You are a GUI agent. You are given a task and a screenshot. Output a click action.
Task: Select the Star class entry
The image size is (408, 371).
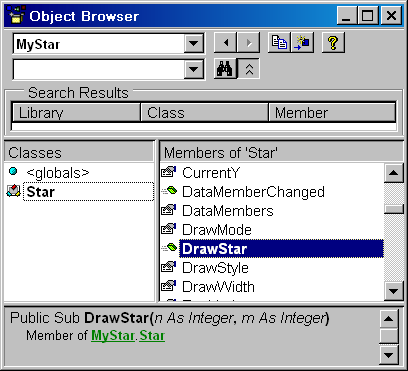click(x=88, y=192)
